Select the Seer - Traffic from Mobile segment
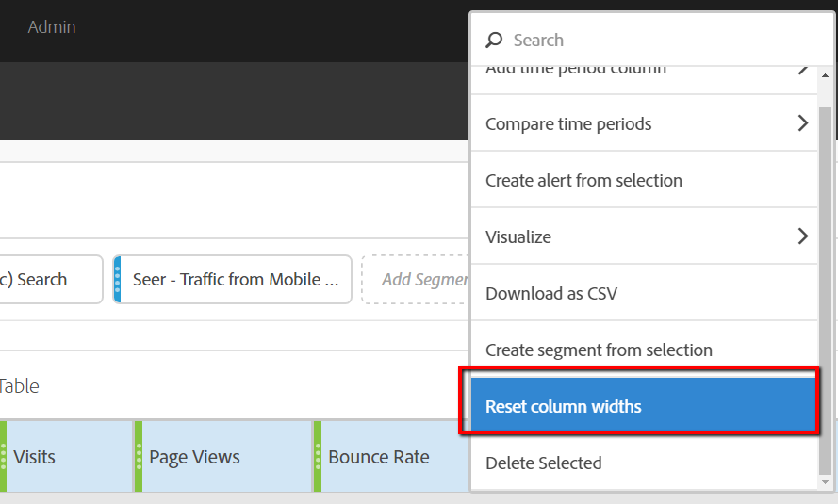This screenshot has height=504, width=838. pyautogui.click(x=236, y=280)
